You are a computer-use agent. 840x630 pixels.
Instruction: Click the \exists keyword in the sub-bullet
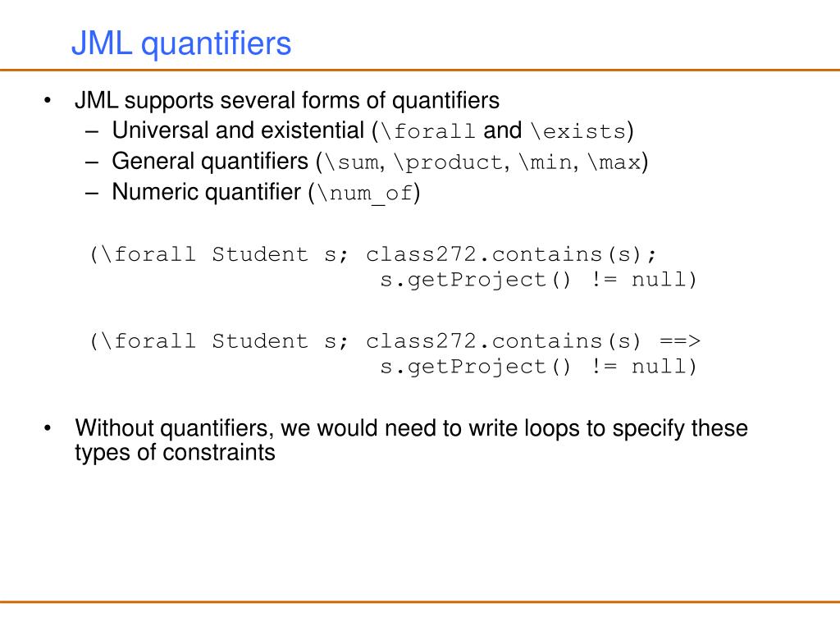[x=578, y=131]
